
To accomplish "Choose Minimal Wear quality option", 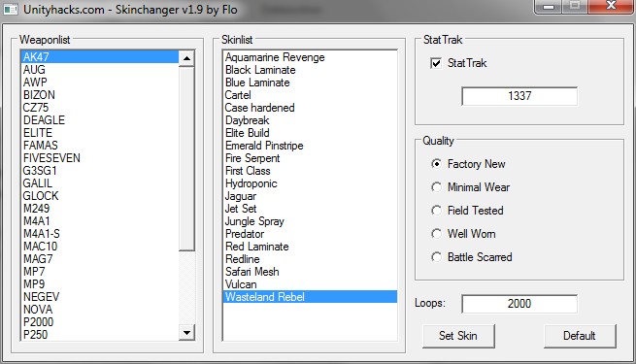I will pyautogui.click(x=436, y=187).
